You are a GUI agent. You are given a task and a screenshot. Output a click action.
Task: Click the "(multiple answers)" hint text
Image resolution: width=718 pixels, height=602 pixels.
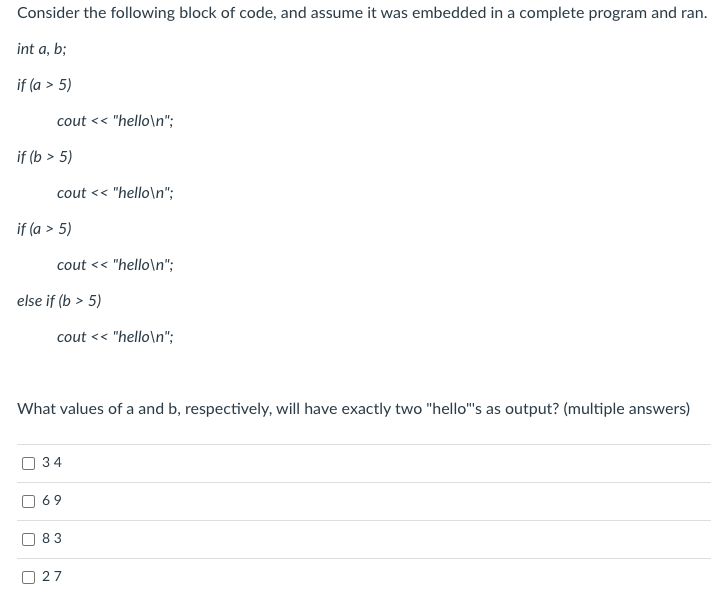627,409
